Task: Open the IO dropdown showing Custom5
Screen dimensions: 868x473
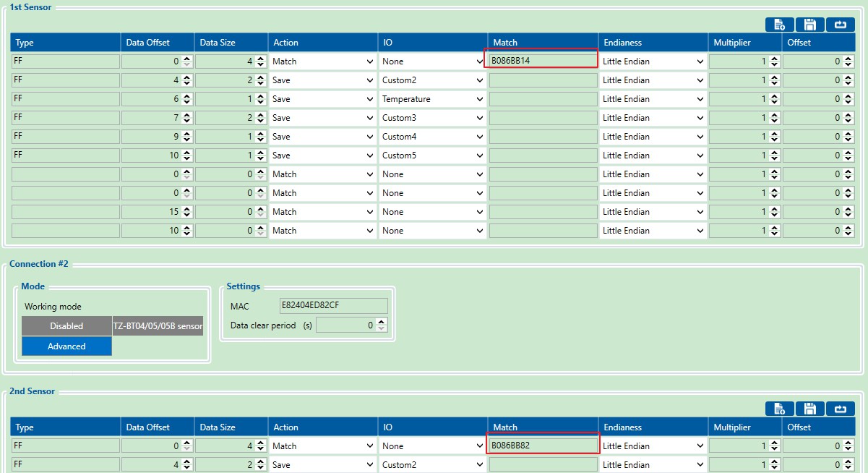Action: tap(432, 155)
